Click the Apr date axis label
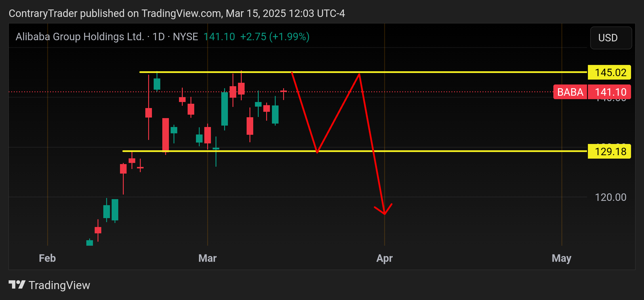 (x=384, y=258)
